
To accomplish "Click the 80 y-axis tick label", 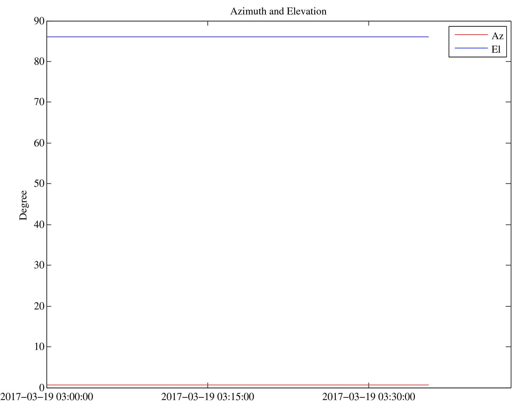I will tap(39, 61).
